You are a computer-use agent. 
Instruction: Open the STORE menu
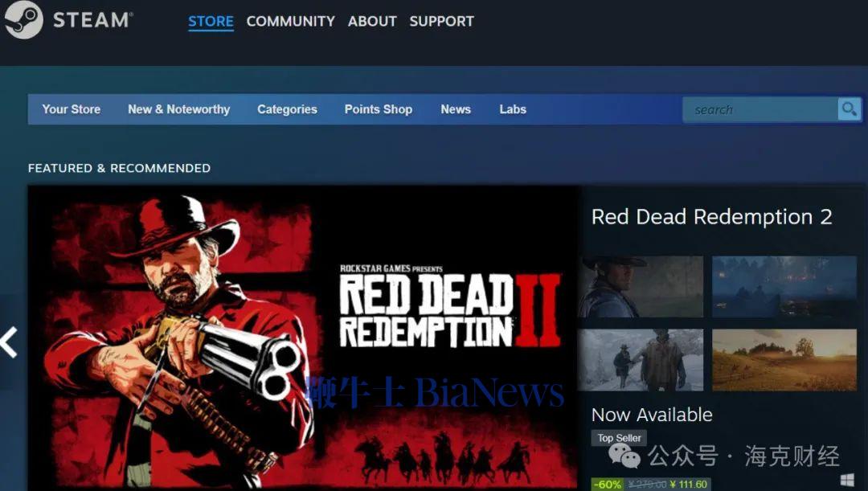pyautogui.click(x=211, y=21)
